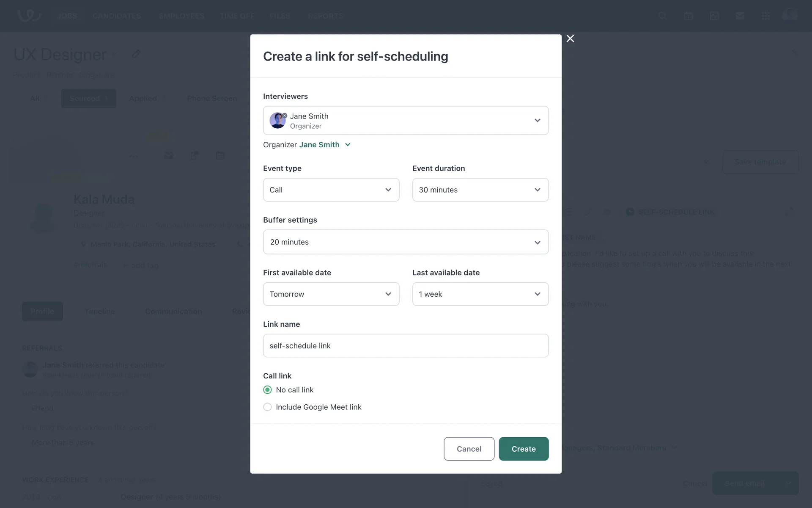This screenshot has height=508, width=812.
Task: Click the user profile avatar
Action: 790,15
